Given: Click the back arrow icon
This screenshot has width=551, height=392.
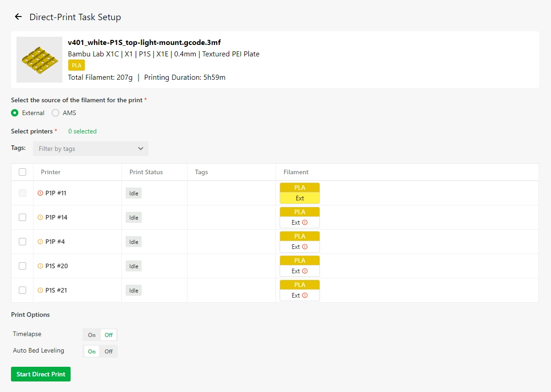Looking at the screenshot, I should click(18, 17).
